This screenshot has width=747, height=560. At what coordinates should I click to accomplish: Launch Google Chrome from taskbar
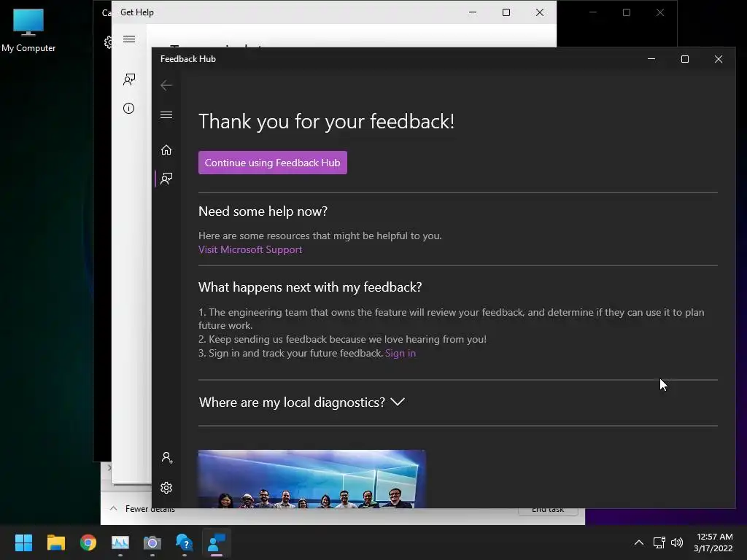88,542
